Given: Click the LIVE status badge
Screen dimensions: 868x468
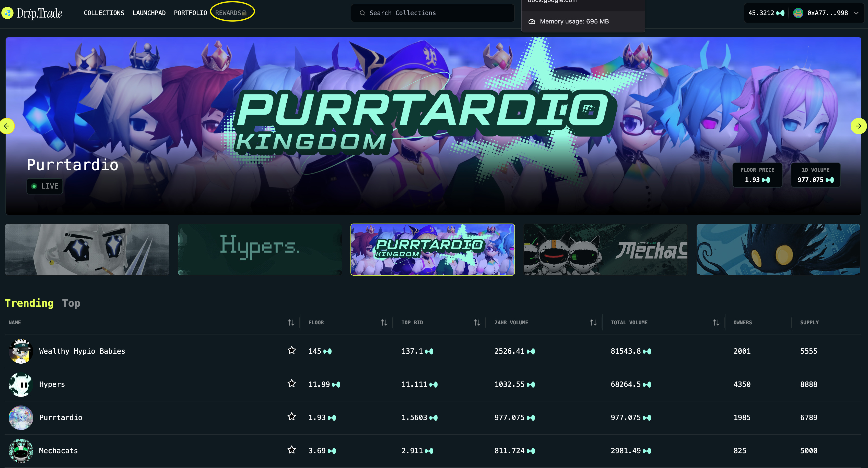Looking at the screenshot, I should (x=44, y=186).
